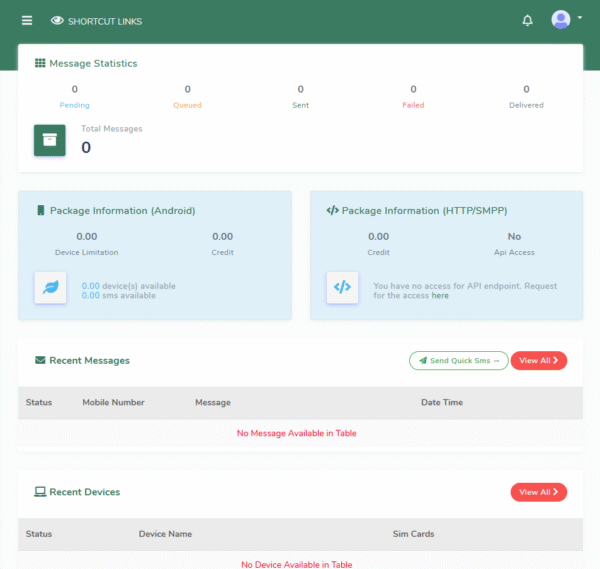Click the API code tile icon
The image size is (600, 569).
coord(342,287)
